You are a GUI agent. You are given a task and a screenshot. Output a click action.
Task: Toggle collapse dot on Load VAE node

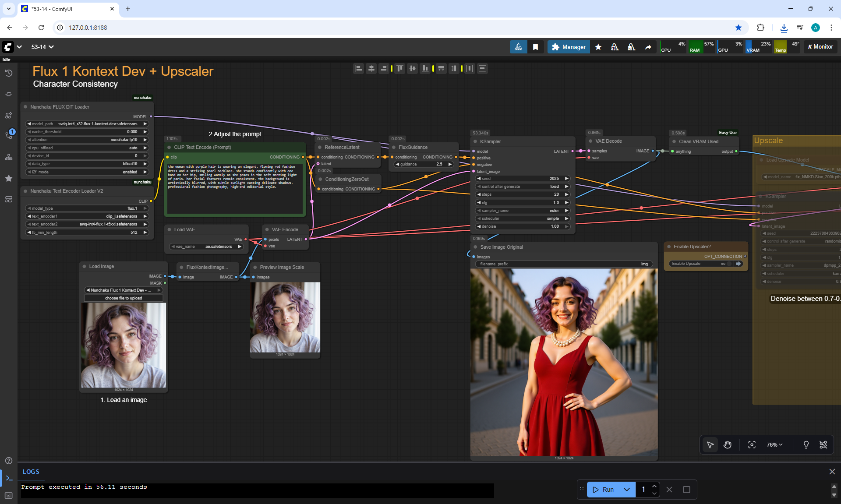(170, 229)
